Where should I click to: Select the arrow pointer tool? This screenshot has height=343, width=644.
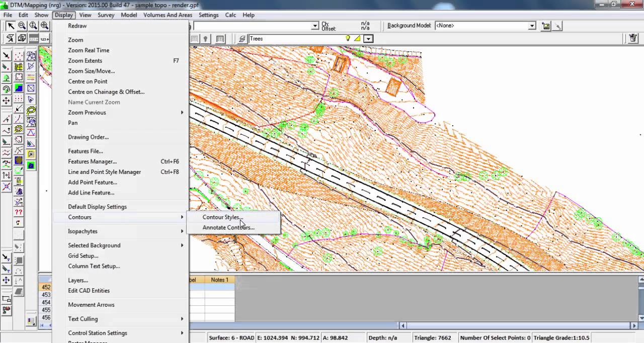coord(11,26)
